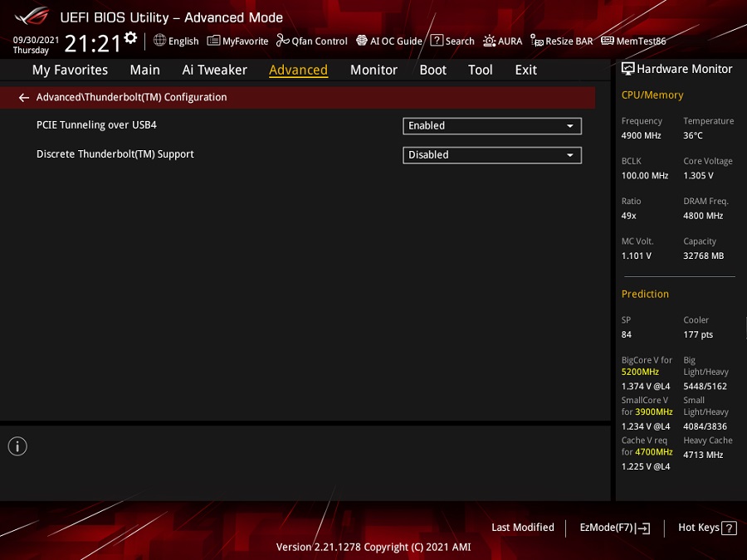Open PCIE Tunneling over USB4 dropdown
The image size is (747, 560).
click(492, 126)
